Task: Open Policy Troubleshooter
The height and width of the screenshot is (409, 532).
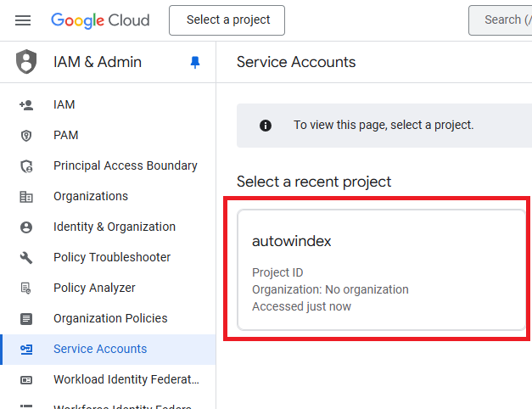Action: pyautogui.click(x=108, y=257)
